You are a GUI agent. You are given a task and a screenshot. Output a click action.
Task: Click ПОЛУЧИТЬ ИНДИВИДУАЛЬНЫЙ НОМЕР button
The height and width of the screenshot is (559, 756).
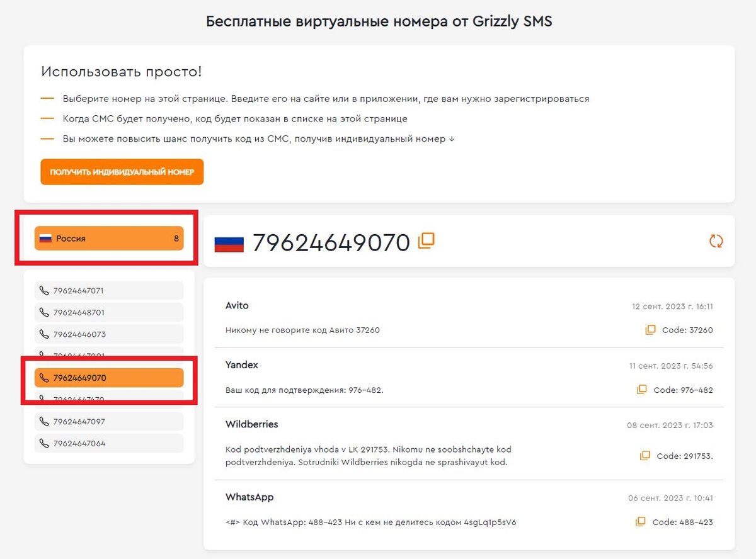point(122,172)
